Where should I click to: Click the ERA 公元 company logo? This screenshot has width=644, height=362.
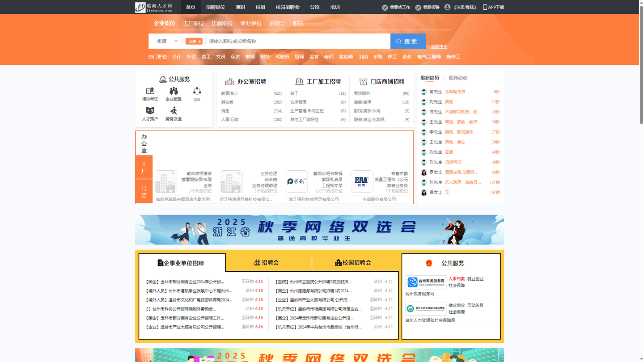click(362, 181)
